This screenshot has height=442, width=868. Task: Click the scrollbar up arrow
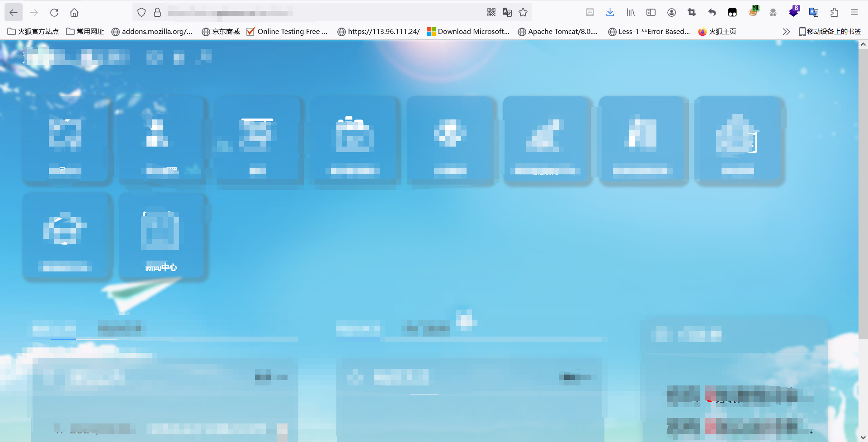click(x=863, y=44)
